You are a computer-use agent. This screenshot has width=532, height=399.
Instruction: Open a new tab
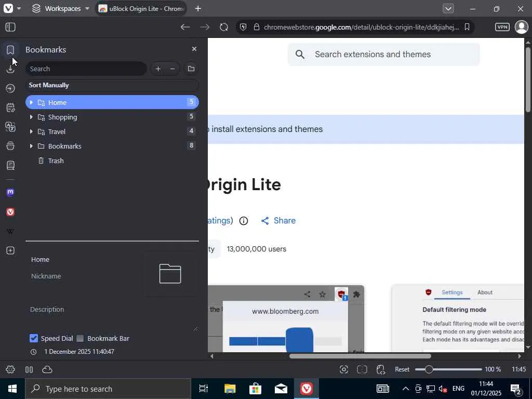pyautogui.click(x=198, y=8)
